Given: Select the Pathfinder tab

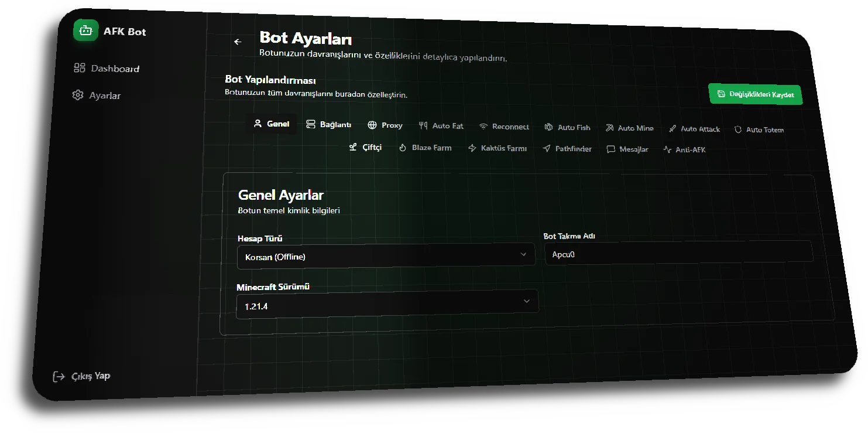Looking at the screenshot, I should point(568,149).
